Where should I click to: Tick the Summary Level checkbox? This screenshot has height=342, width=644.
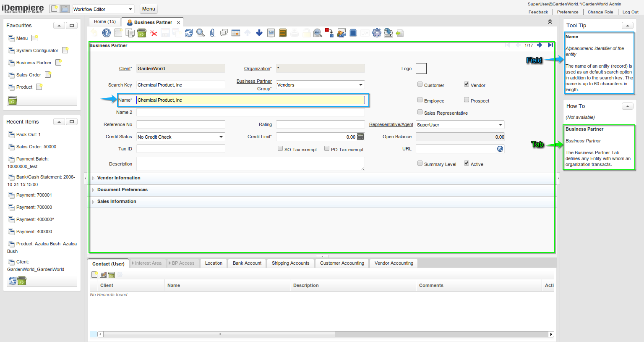(x=420, y=163)
